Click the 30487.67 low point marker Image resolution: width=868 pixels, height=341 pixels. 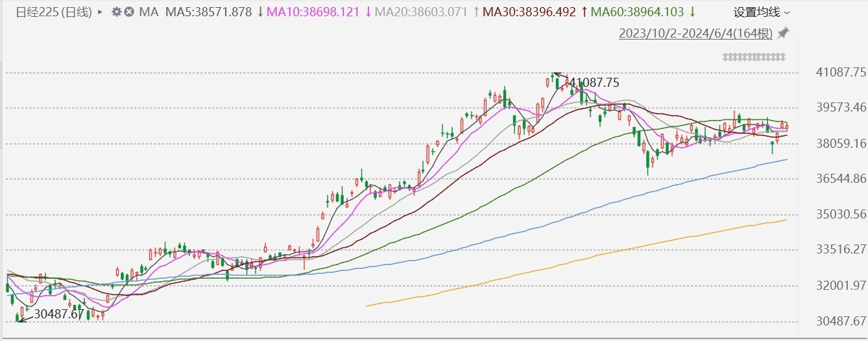(59, 314)
